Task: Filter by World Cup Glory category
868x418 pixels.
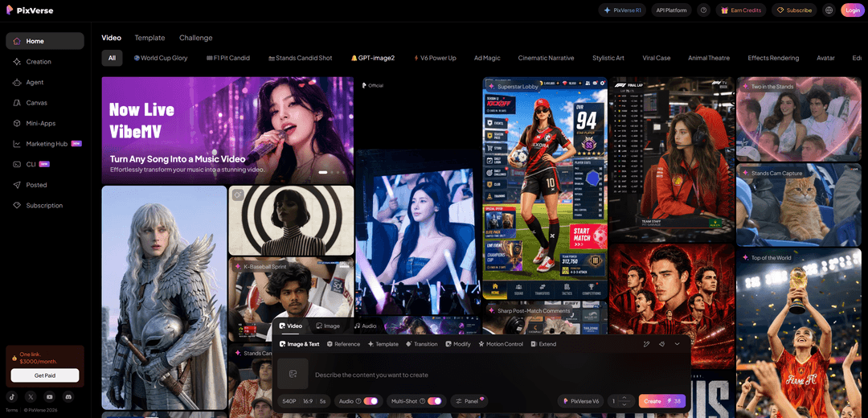Action: pos(161,58)
